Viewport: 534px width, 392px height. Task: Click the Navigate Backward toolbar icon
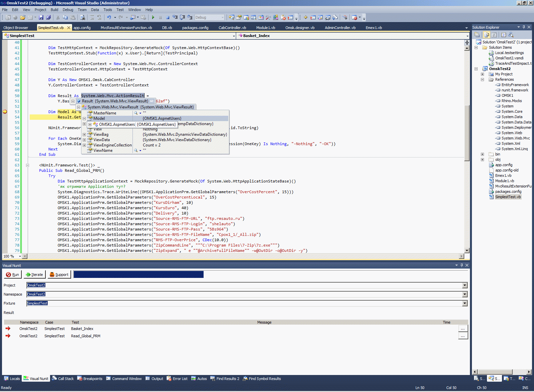pos(132,17)
